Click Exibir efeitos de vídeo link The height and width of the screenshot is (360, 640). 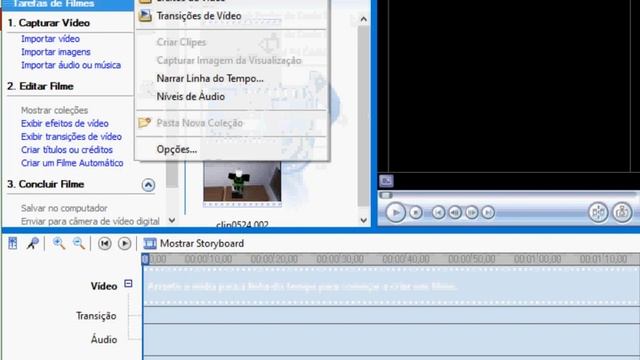64,123
